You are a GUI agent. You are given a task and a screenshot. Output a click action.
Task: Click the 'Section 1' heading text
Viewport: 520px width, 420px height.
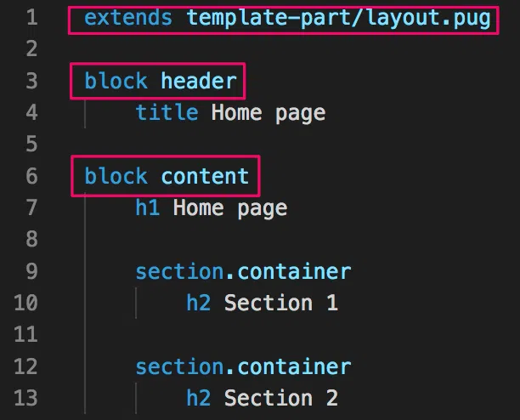(x=281, y=302)
